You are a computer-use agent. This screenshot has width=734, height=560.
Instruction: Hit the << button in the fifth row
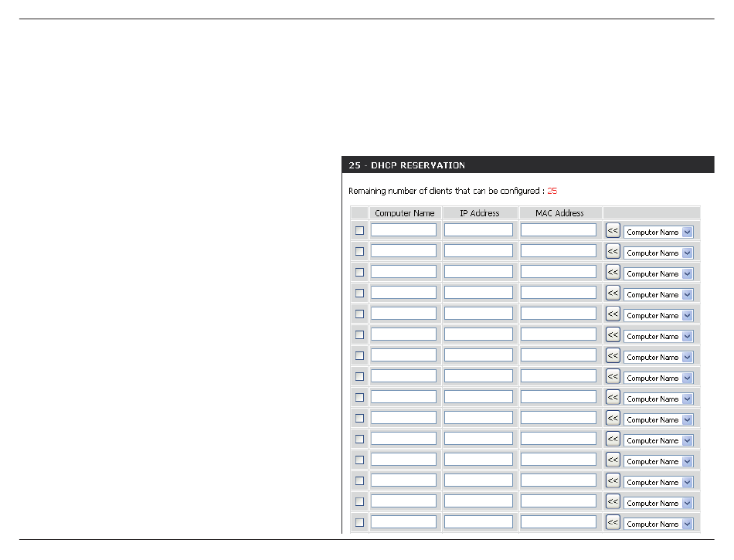[613, 314]
